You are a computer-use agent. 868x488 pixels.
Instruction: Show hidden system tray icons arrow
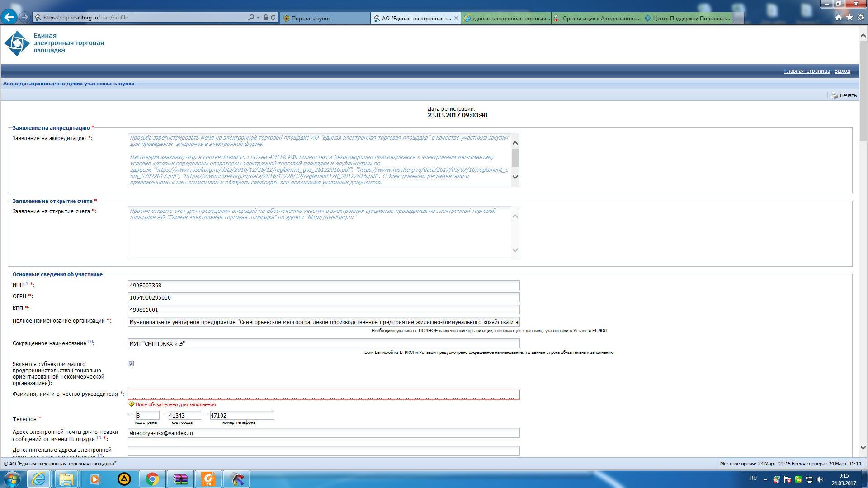(x=765, y=479)
